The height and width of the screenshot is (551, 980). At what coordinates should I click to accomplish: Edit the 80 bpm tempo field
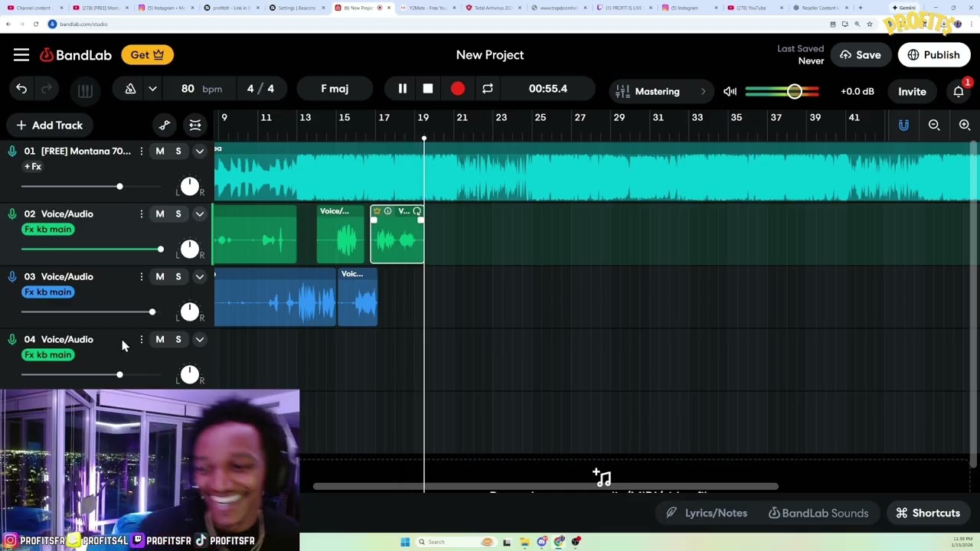(201, 89)
